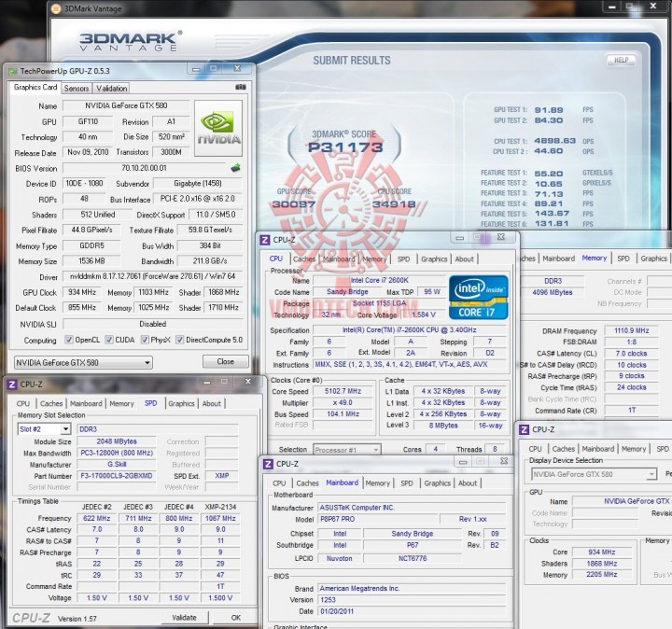Toggle the CUDA checkbox
This screenshot has width=672, height=629.
click(x=109, y=340)
